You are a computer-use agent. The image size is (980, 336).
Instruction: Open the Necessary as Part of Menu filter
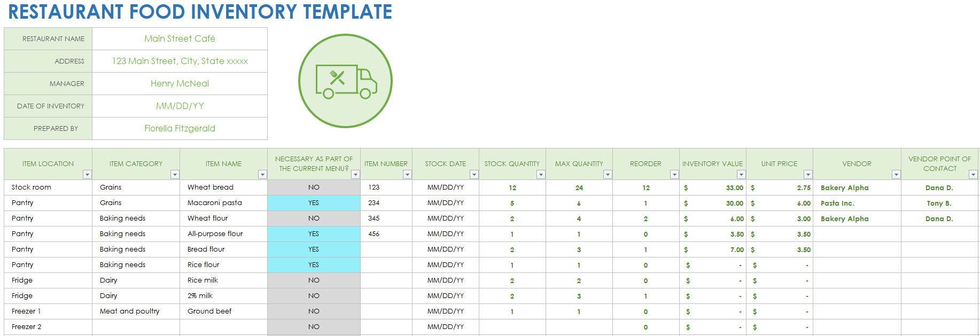coord(355,175)
